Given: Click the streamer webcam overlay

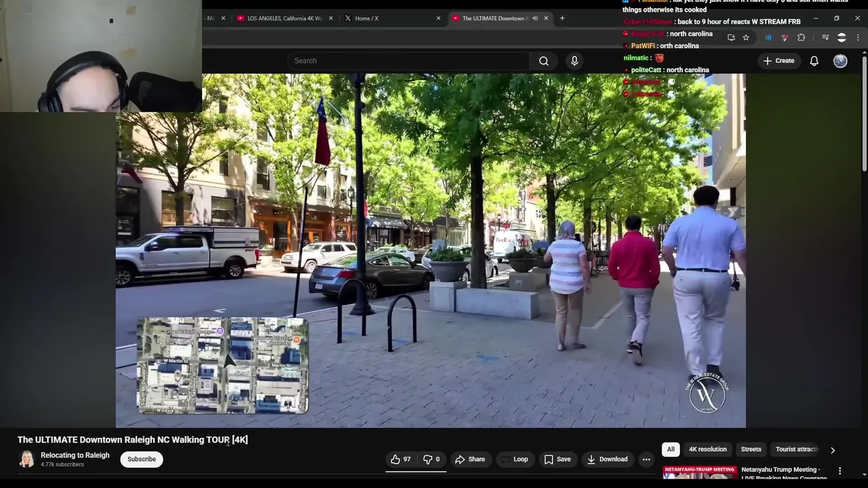Looking at the screenshot, I should pos(101,56).
